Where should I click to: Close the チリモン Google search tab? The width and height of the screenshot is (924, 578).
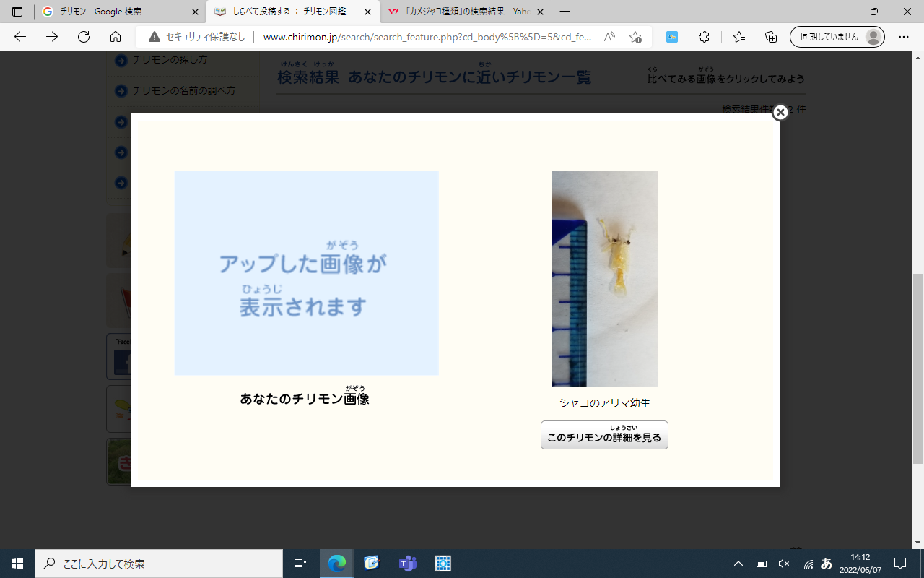(194, 12)
